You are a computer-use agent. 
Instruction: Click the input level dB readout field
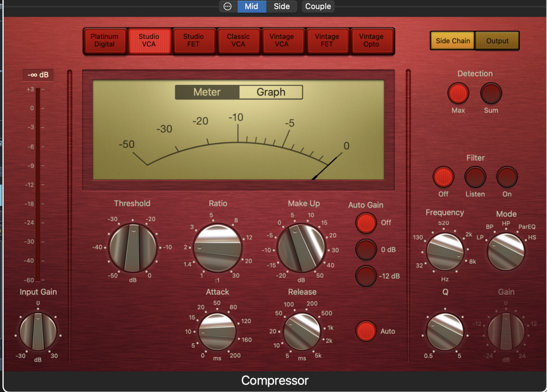[37, 75]
